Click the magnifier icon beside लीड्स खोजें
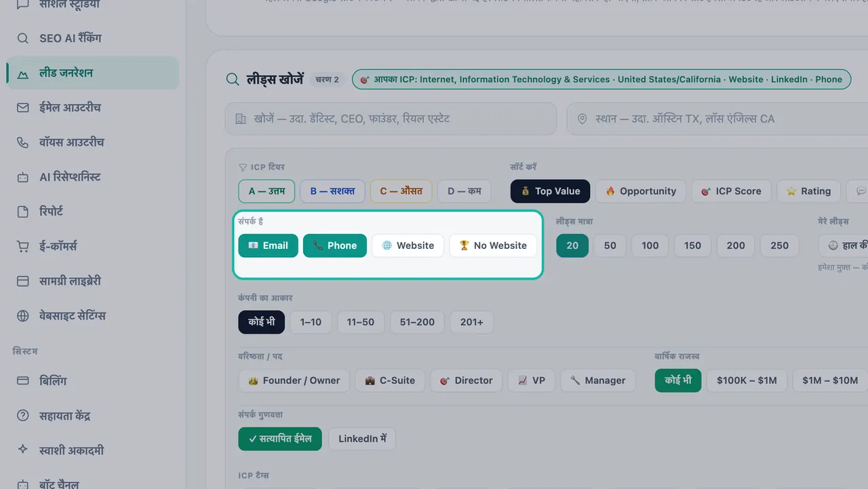The width and height of the screenshot is (868, 489). click(233, 79)
